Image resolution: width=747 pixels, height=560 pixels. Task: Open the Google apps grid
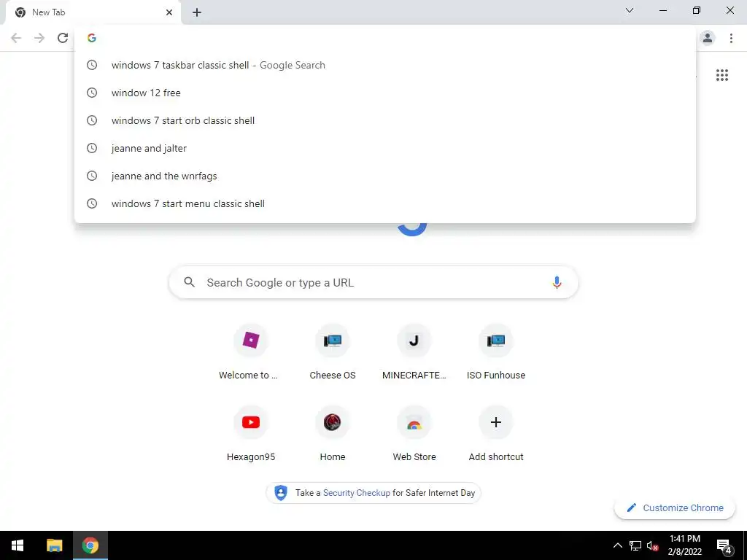(722, 75)
